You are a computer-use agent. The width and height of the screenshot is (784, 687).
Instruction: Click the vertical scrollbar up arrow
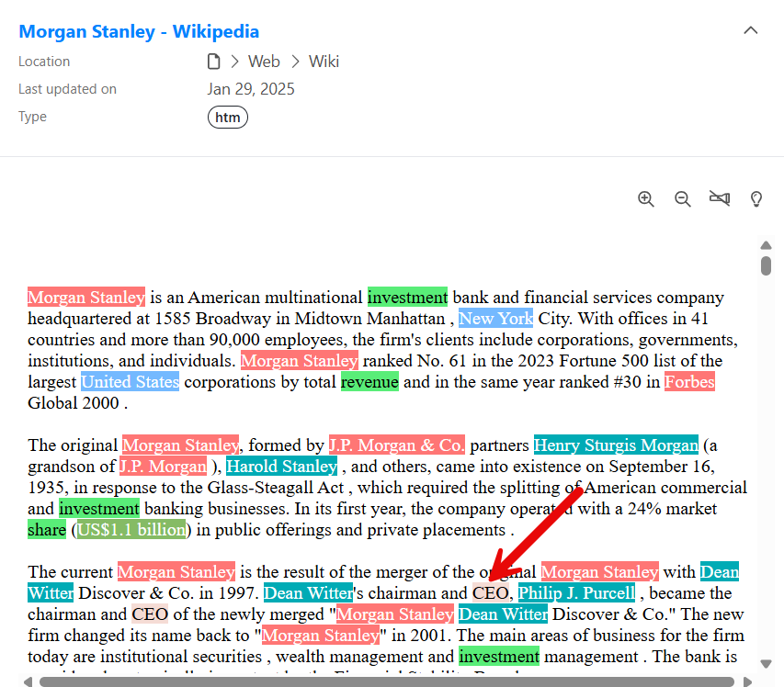tap(766, 245)
